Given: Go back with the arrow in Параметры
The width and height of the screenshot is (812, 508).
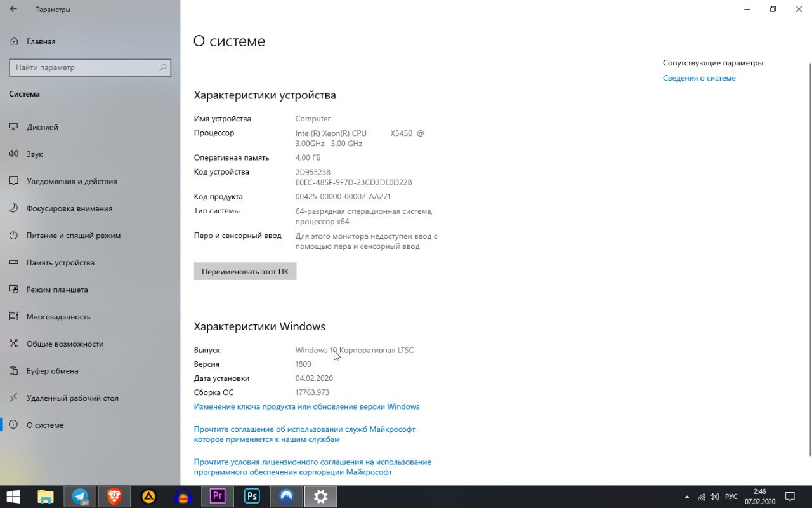Looking at the screenshot, I should click(x=13, y=9).
